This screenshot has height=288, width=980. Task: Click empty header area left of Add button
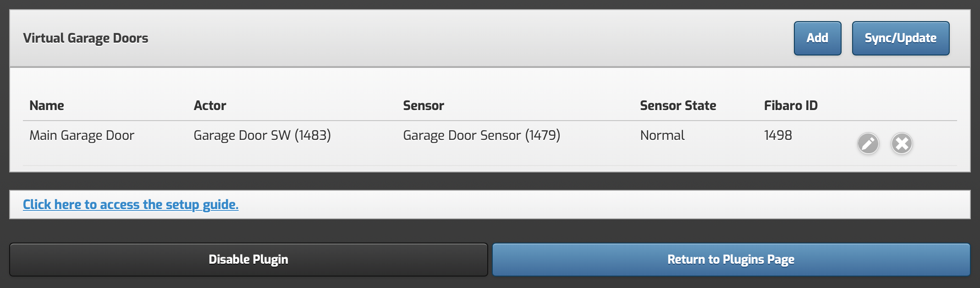[458, 38]
